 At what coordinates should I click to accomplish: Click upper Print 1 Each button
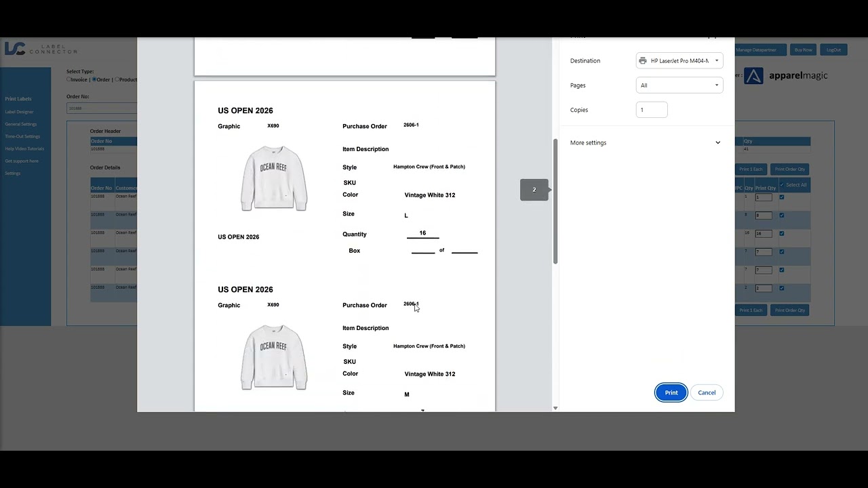pos(751,169)
